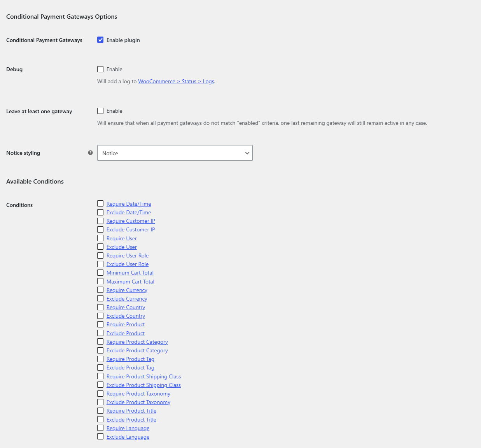Open the Require Country link

tap(126, 307)
